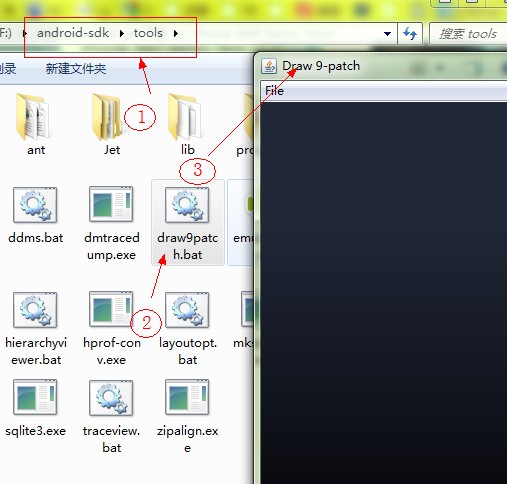Image resolution: width=507 pixels, height=484 pixels.
Task: Select the hierarchyviewer.bat file icon
Action: (x=35, y=310)
